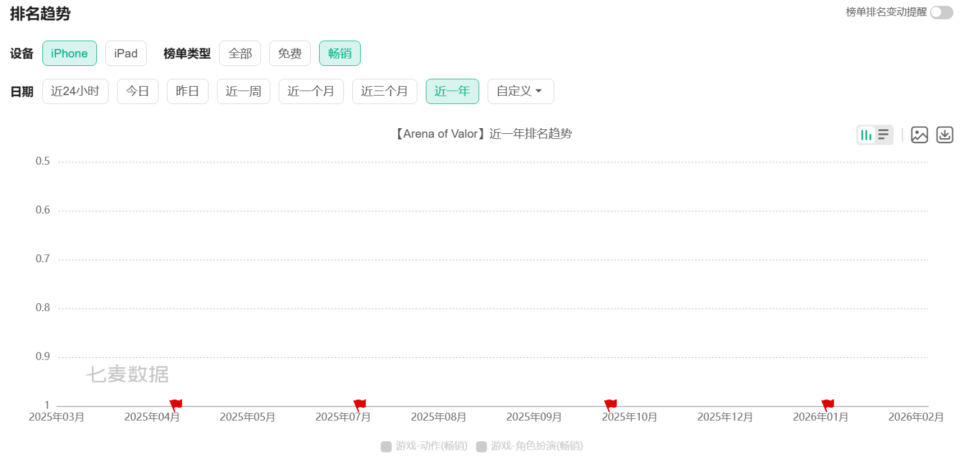Choose 全部 chart type
Viewport: 960px width, 463px height.
click(240, 53)
